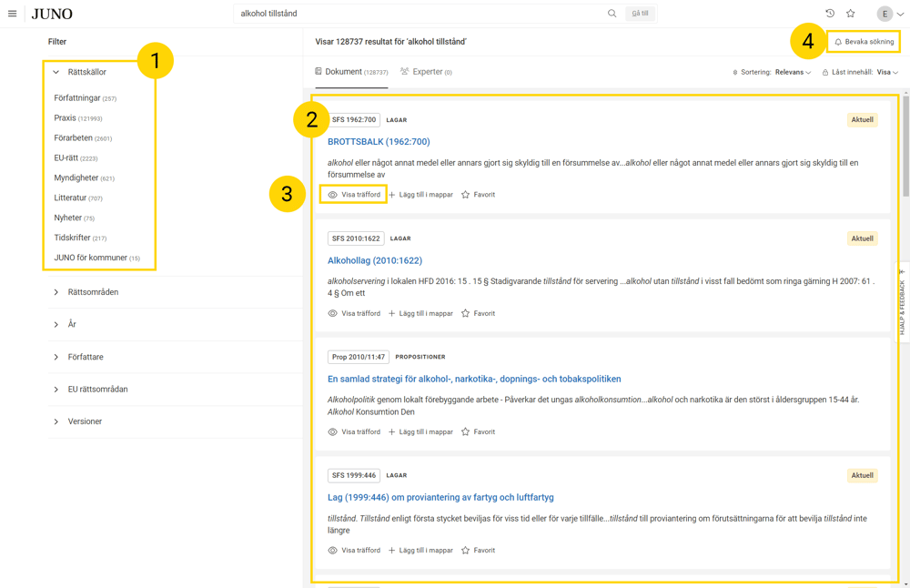Image resolution: width=910 pixels, height=588 pixels.
Task: Click the results list vertical scrollbar
Action: 906,145
